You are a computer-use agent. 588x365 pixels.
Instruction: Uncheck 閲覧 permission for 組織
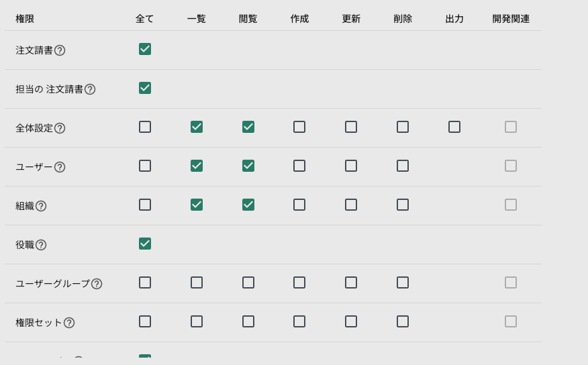coord(248,205)
